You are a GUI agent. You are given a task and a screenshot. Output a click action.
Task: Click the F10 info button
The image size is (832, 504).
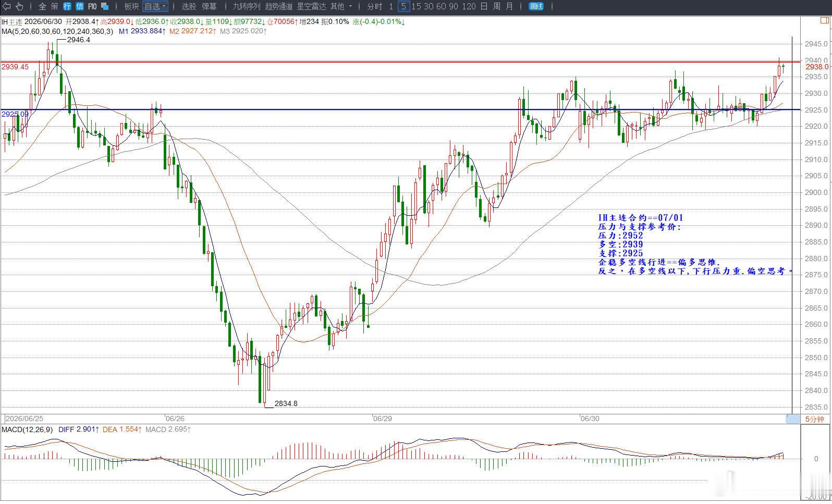click(92, 6)
